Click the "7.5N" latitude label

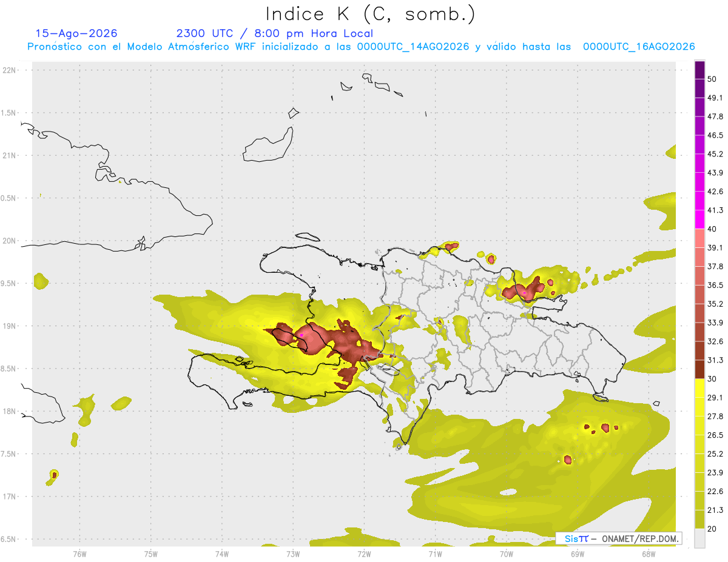8,454
